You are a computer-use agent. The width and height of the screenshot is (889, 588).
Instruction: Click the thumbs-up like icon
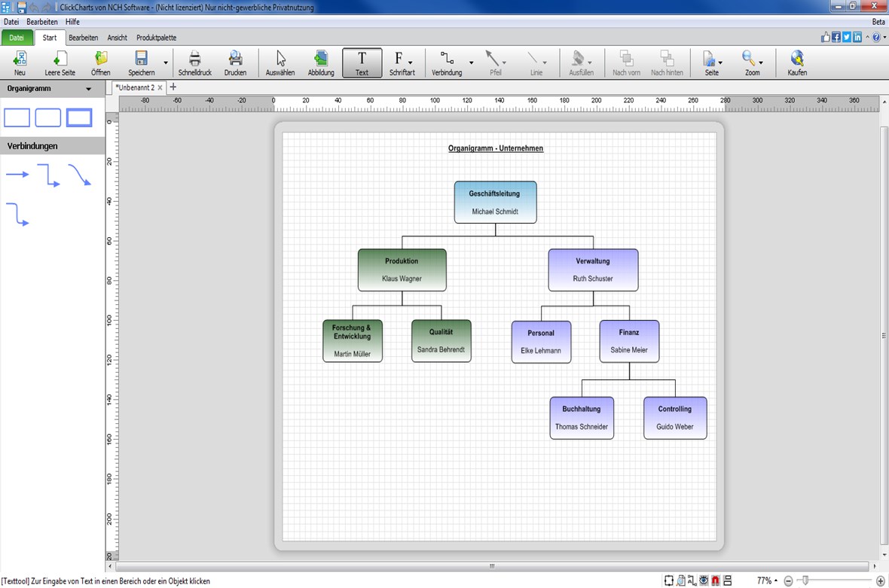[826, 38]
